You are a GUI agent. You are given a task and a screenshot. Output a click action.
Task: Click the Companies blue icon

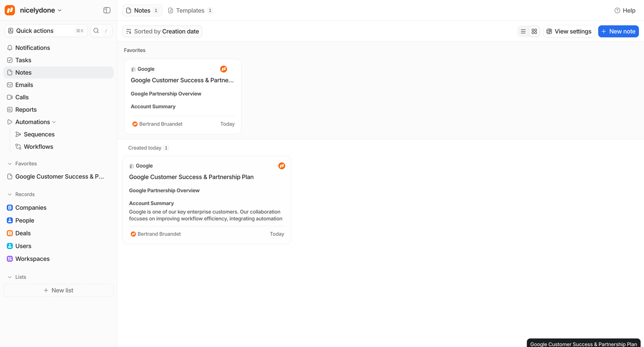[x=10, y=208]
